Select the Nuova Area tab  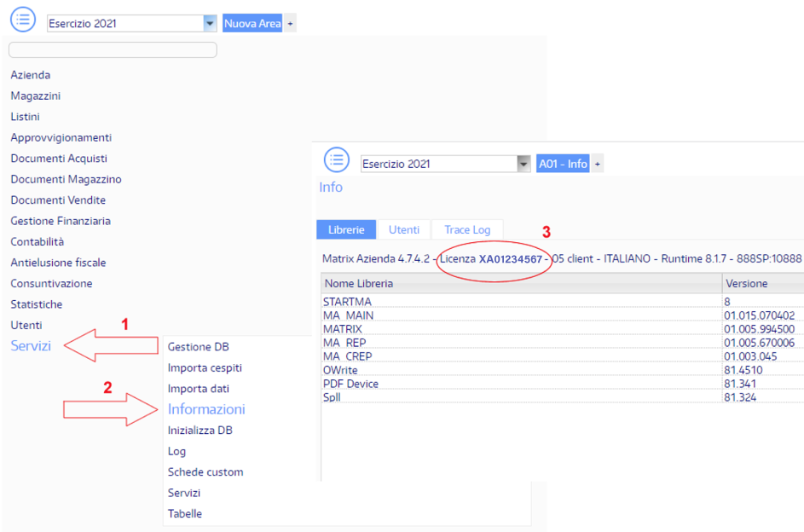[x=252, y=24]
